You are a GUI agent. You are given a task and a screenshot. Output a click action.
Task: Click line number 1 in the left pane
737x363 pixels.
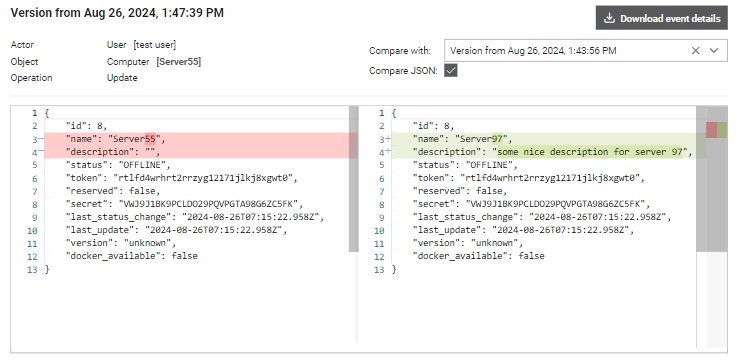pos(35,113)
